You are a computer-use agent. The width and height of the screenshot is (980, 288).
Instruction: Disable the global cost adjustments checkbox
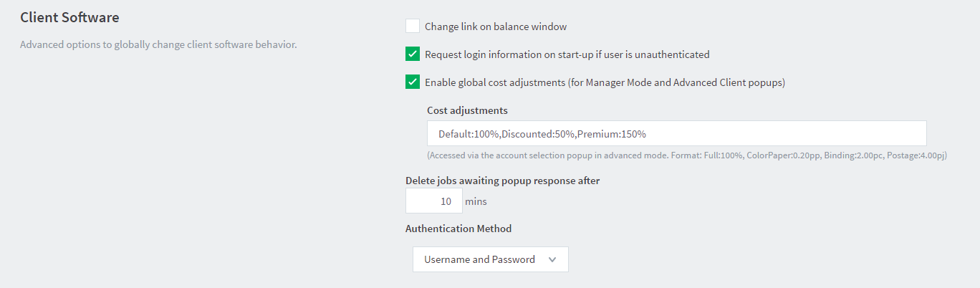point(413,82)
